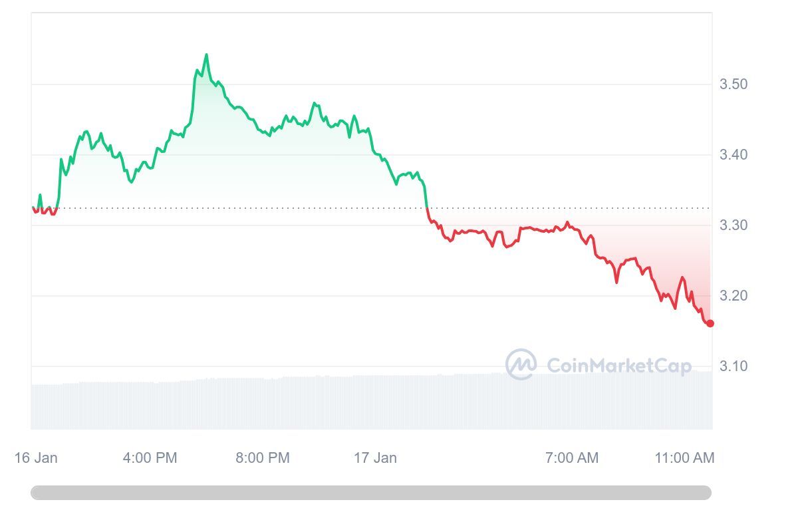Click the 11:00 AM time label

pyautogui.click(x=684, y=458)
